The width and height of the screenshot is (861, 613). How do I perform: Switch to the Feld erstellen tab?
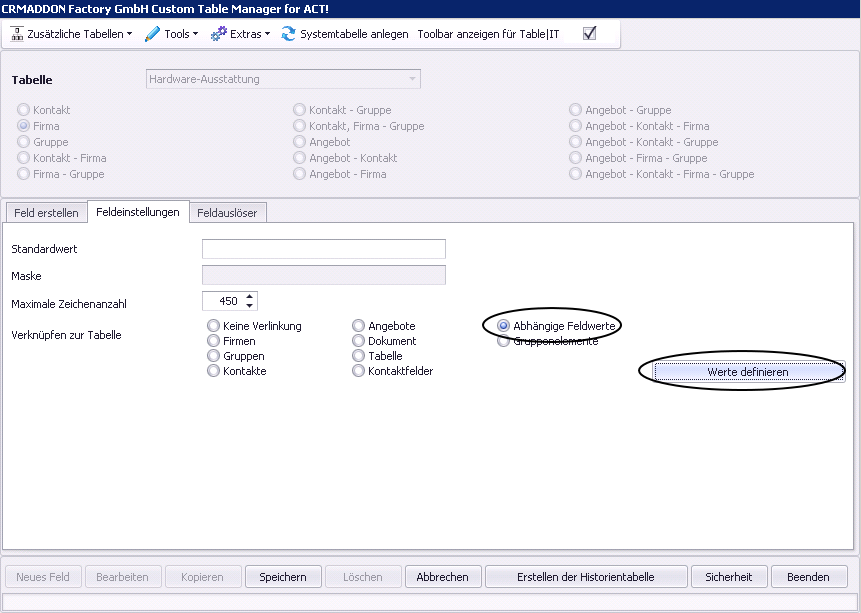pyautogui.click(x=46, y=213)
